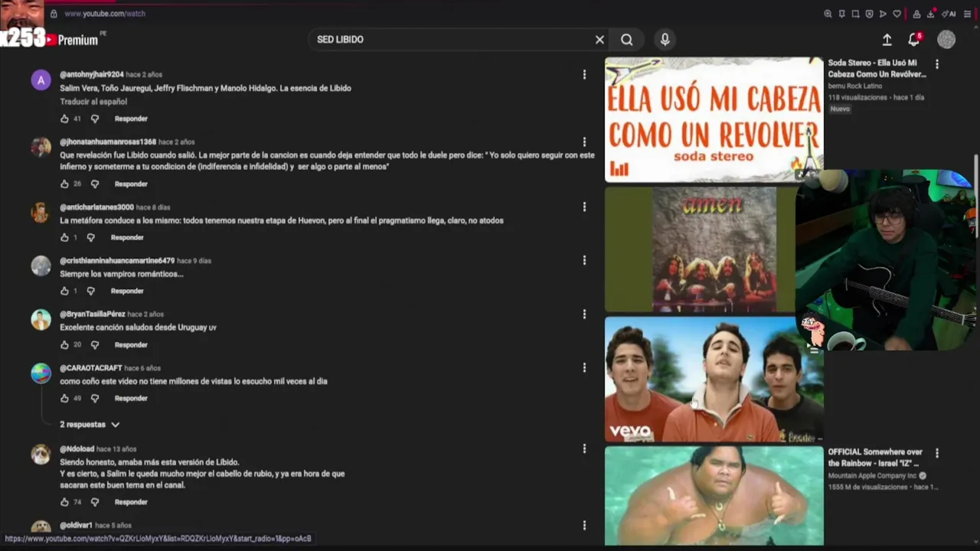The height and width of the screenshot is (551, 980).
Task: Open the browser page zoom/find icon
Action: pos(828,14)
